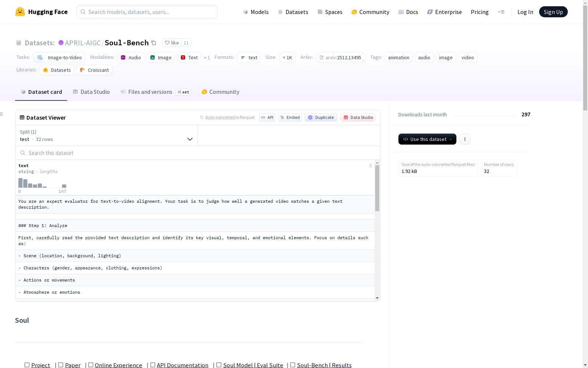
Task: Open the Datasets page
Action: tap(293, 12)
